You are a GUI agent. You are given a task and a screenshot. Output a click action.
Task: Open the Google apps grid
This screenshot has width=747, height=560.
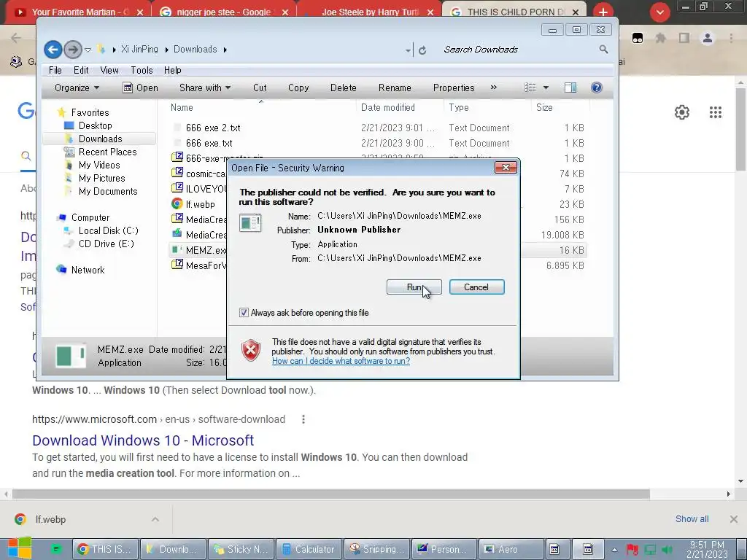coord(715,112)
